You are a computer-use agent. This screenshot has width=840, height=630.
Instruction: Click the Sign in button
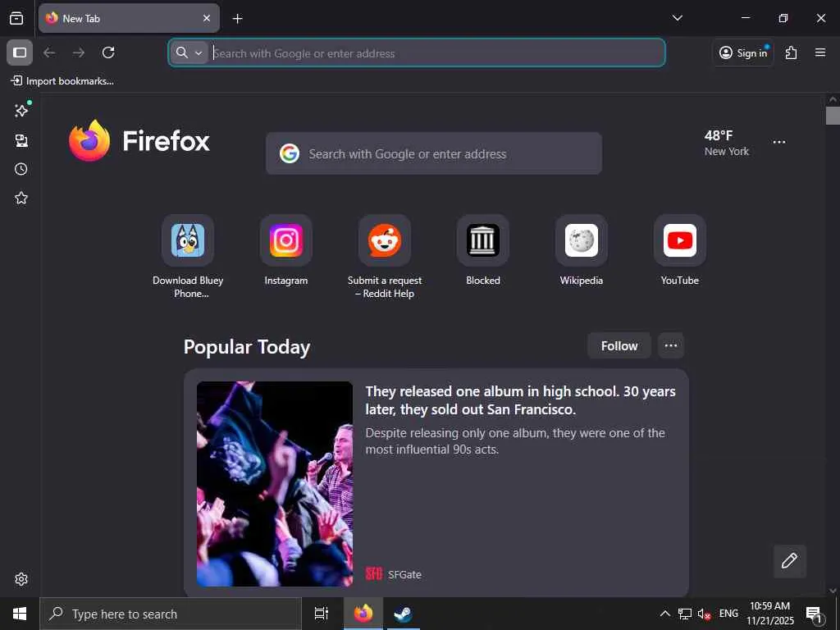point(743,52)
